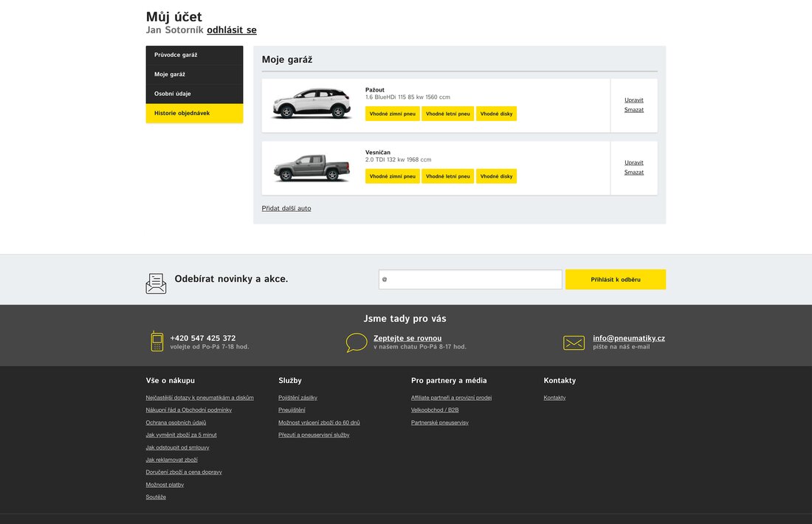Click the Pažout white car thumbnail

pyautogui.click(x=312, y=104)
